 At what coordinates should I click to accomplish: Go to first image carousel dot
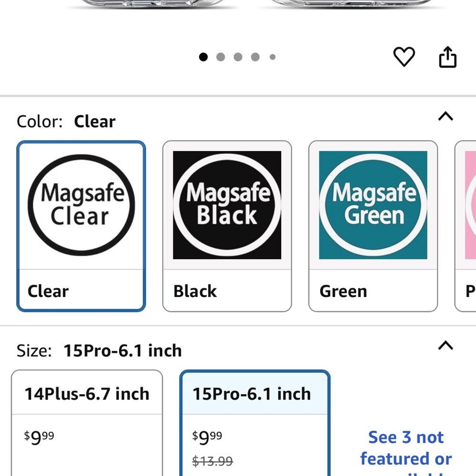(203, 57)
